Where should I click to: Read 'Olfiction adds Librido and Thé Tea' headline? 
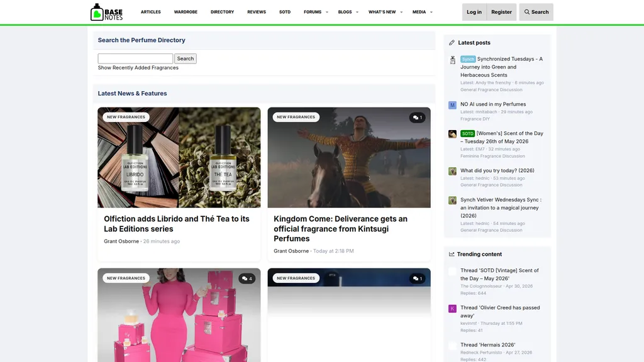pos(177,224)
